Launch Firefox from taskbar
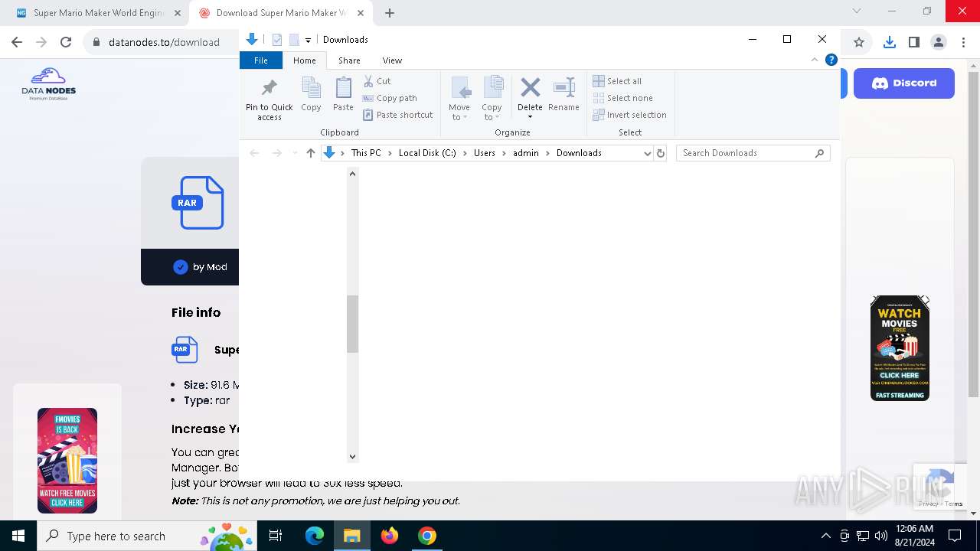The image size is (980, 551). pyautogui.click(x=390, y=536)
